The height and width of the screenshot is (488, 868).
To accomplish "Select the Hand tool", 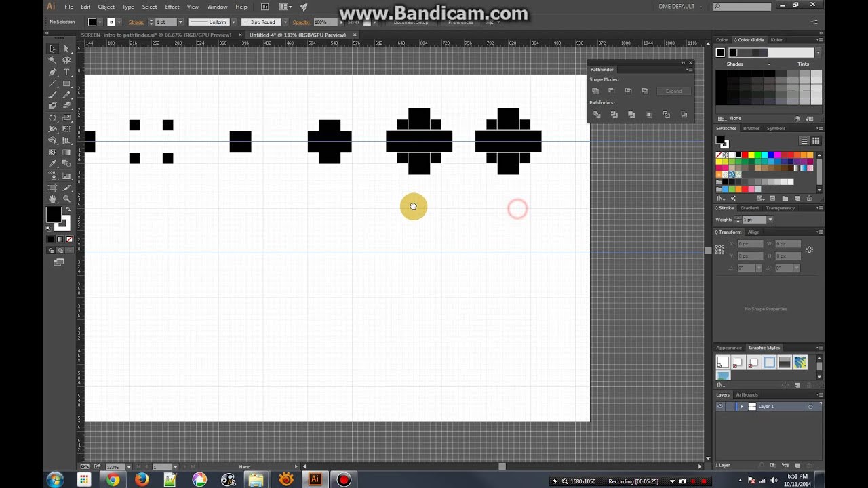I will pos(52,199).
